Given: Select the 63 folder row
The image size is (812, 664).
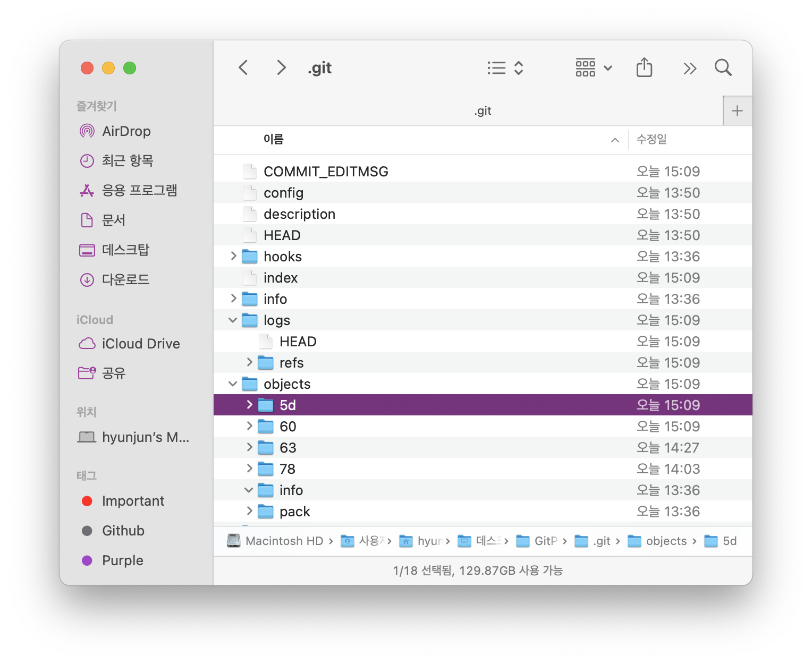Looking at the screenshot, I should (x=483, y=447).
